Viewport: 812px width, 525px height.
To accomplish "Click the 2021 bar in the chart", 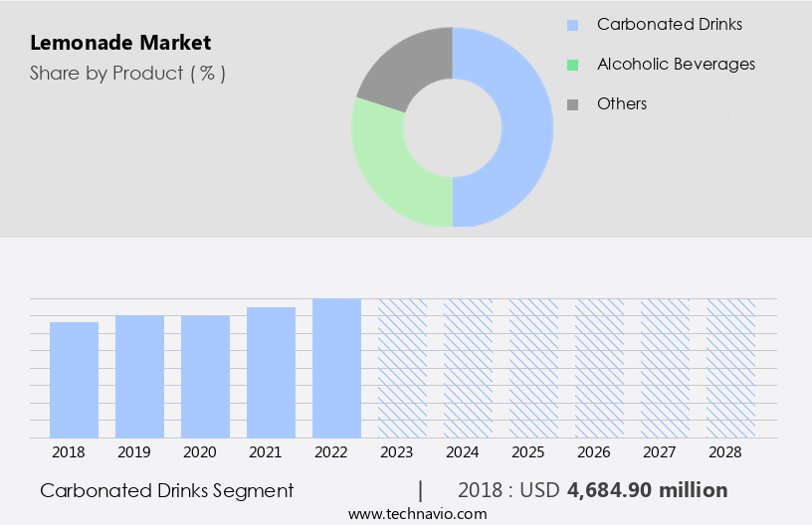I will point(271,372).
